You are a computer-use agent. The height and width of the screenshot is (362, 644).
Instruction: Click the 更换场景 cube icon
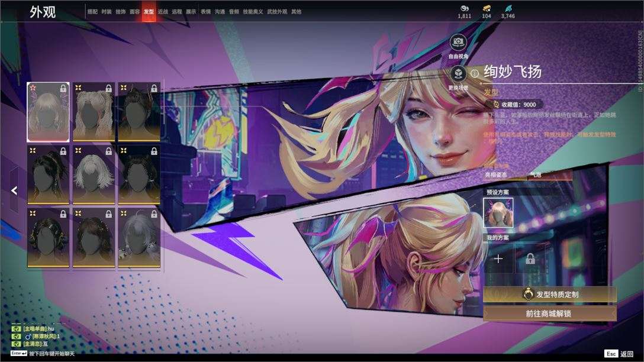pos(458,74)
